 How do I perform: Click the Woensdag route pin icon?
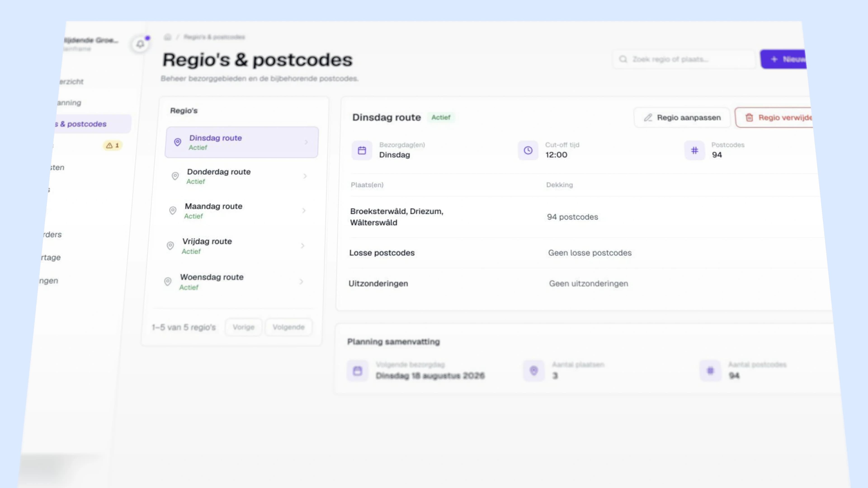167,281
